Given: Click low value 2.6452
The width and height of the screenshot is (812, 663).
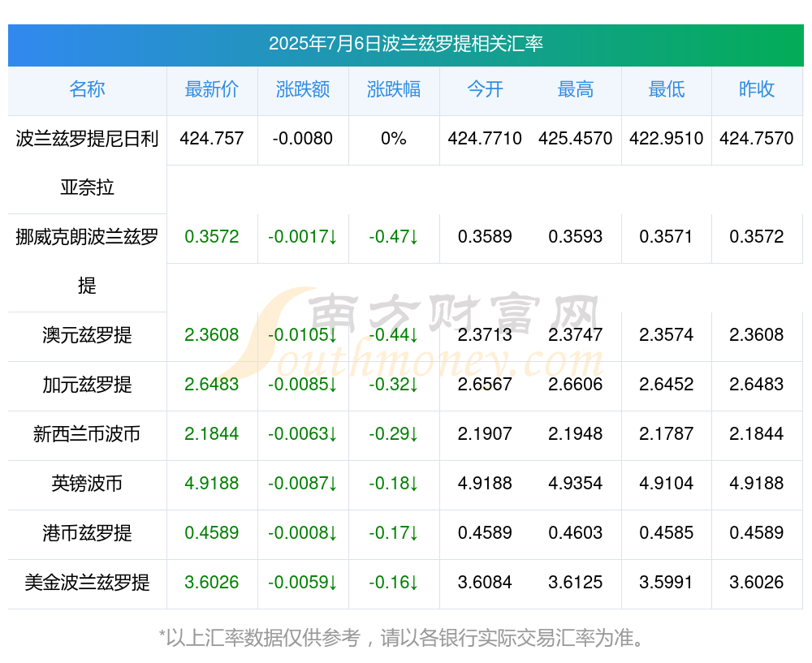Looking at the screenshot, I should tap(667, 384).
